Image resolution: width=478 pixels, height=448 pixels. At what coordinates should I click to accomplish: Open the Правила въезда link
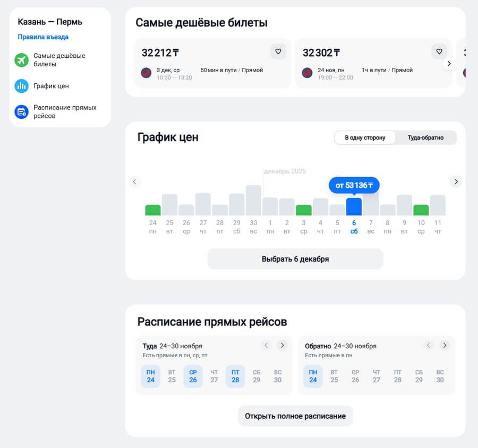tap(43, 37)
